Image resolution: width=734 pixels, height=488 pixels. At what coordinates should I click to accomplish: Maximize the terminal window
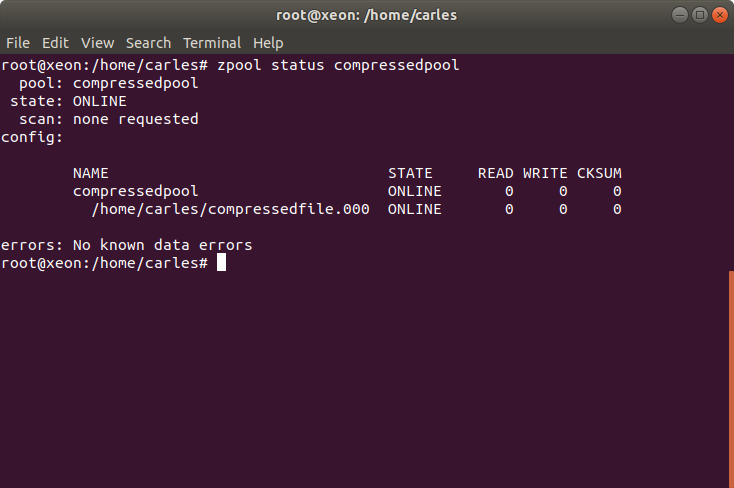point(700,15)
